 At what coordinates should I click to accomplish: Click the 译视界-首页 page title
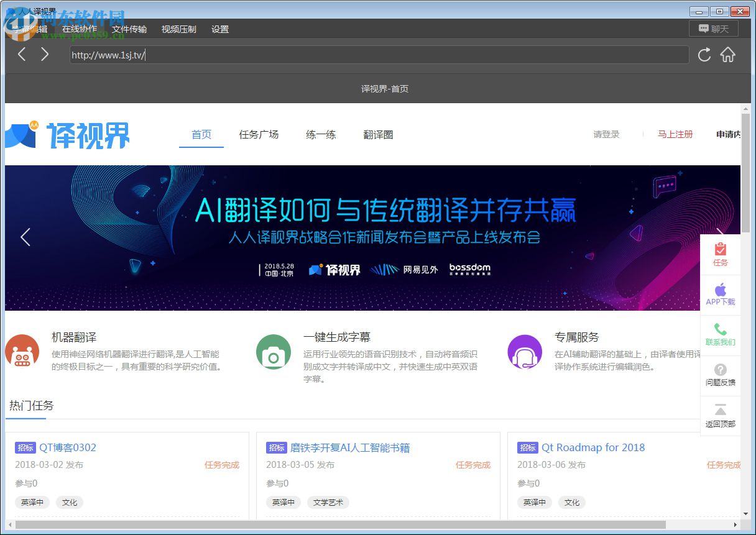tap(385, 89)
